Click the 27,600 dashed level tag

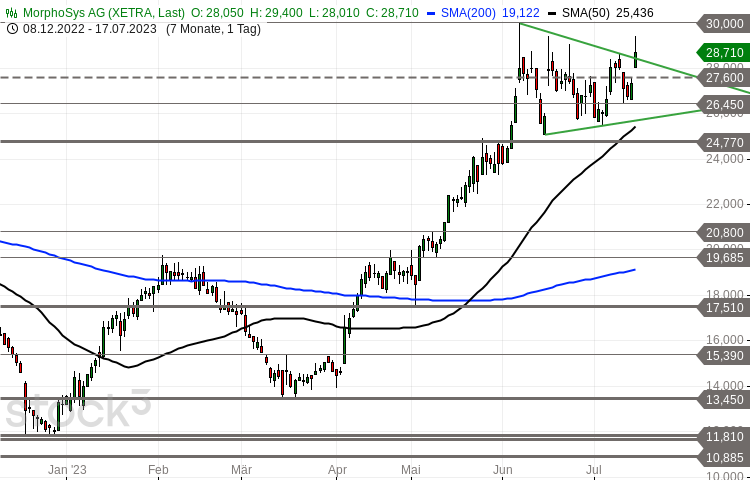tap(724, 77)
